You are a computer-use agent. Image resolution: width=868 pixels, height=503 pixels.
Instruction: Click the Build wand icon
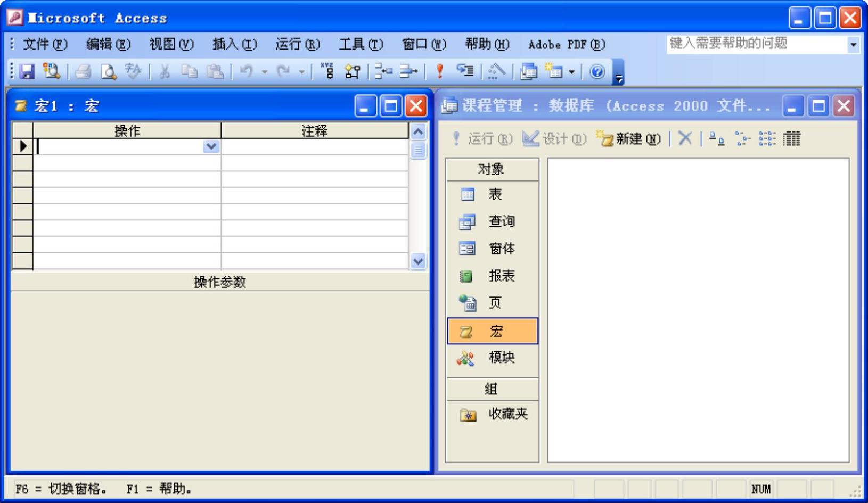point(496,71)
